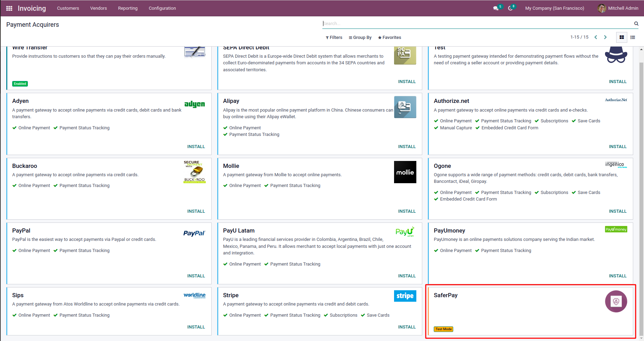Click the search magnifier icon
This screenshot has width=644, height=341.
tap(636, 24)
